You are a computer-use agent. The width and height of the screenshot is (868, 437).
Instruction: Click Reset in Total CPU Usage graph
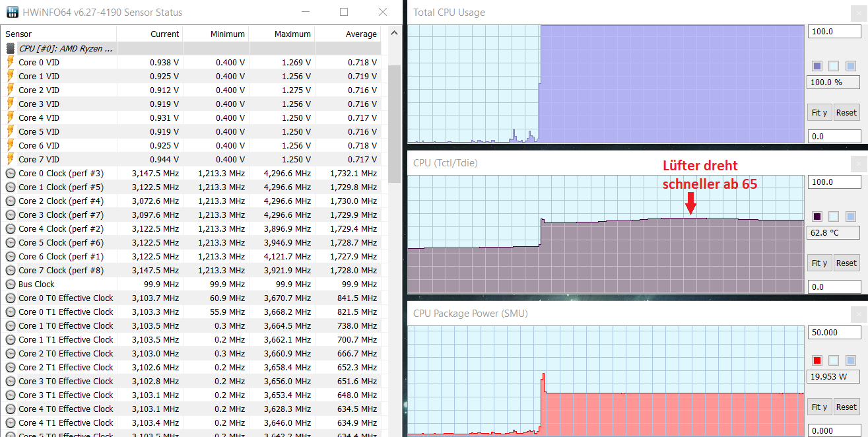coord(846,112)
